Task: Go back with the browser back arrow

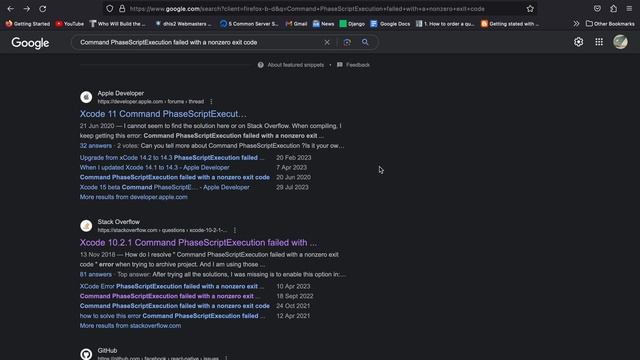Action: click(11, 9)
